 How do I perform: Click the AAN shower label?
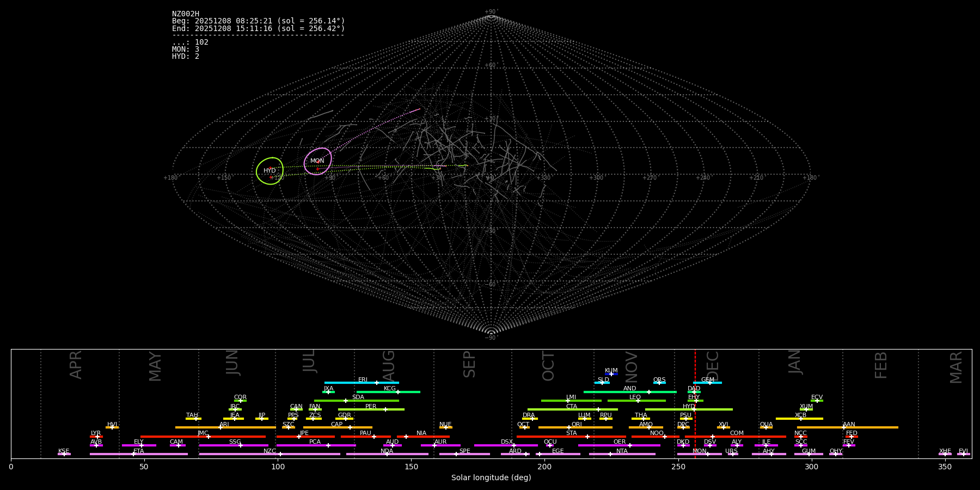[x=849, y=425]
